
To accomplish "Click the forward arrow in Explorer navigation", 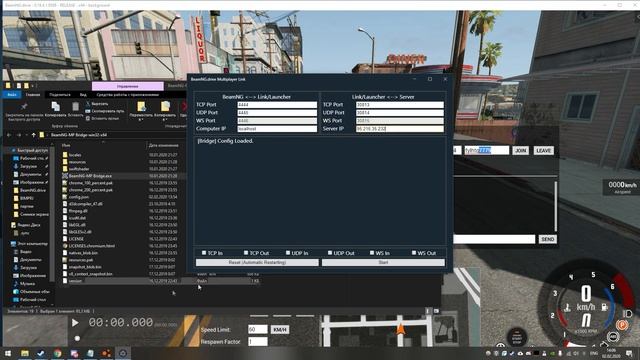I will 19,135.
